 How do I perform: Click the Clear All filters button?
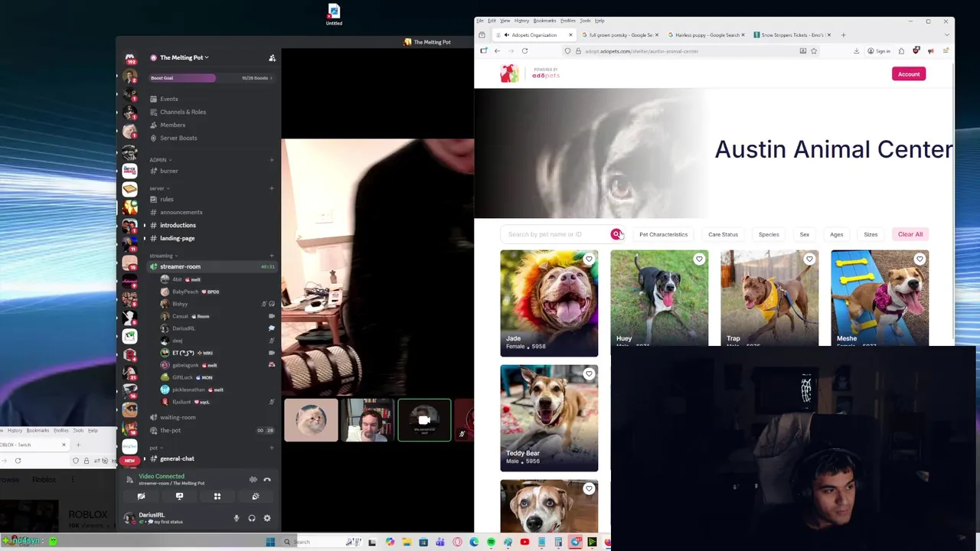point(910,234)
